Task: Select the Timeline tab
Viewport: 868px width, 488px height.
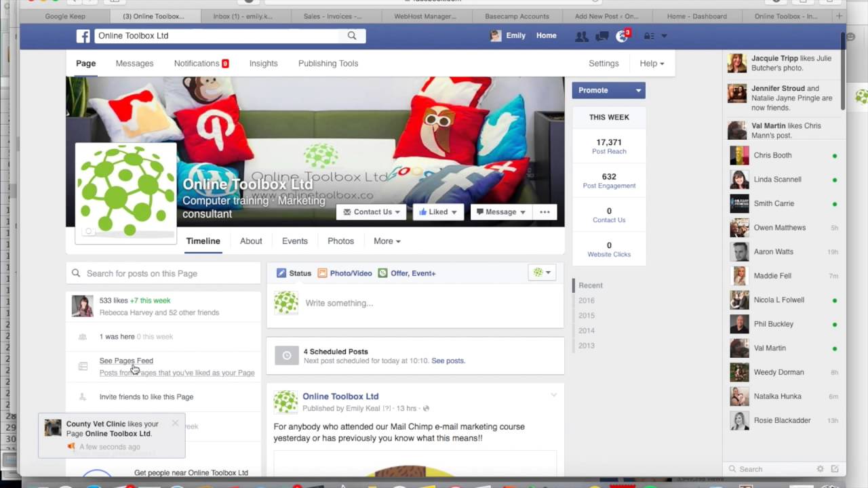Action: (203, 241)
